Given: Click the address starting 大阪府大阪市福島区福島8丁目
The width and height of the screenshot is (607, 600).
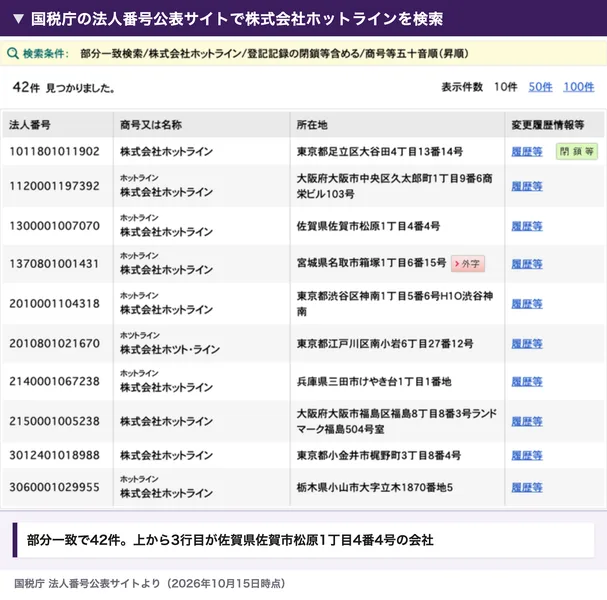Looking at the screenshot, I should point(396,421).
